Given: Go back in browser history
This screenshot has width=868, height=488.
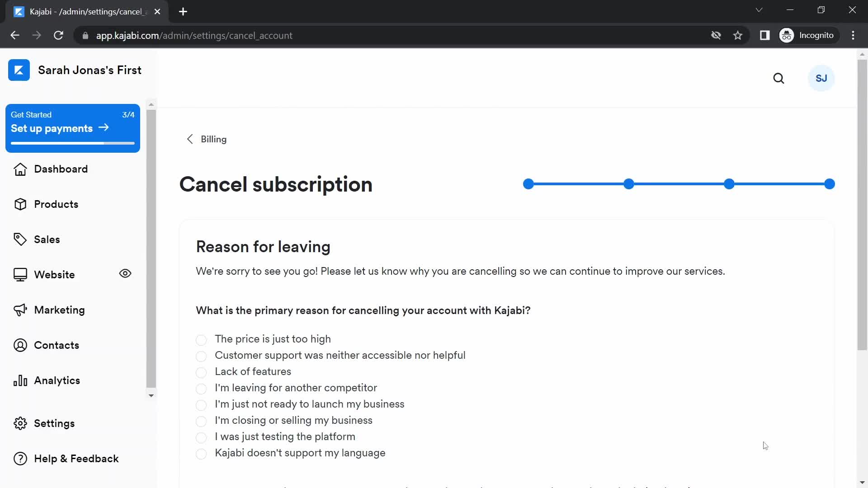Looking at the screenshot, I should [15, 35].
